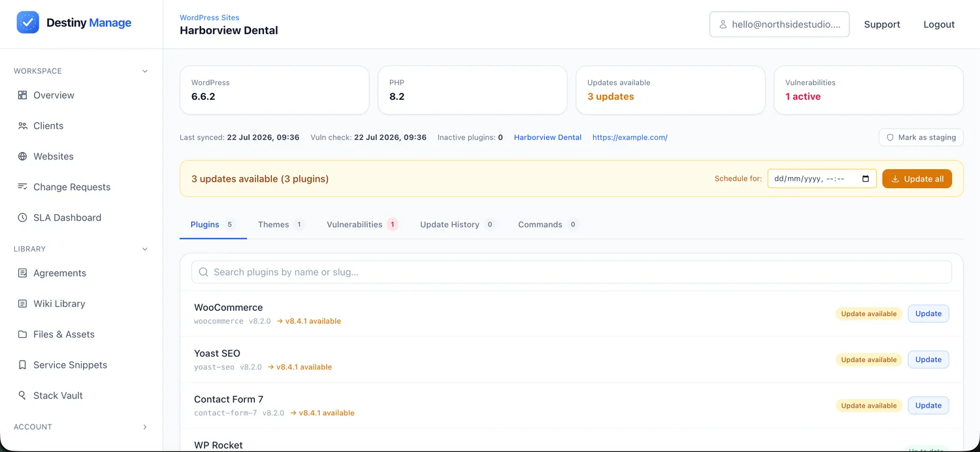Click the Agreements document icon
This screenshot has width=980, height=452.
(22, 273)
